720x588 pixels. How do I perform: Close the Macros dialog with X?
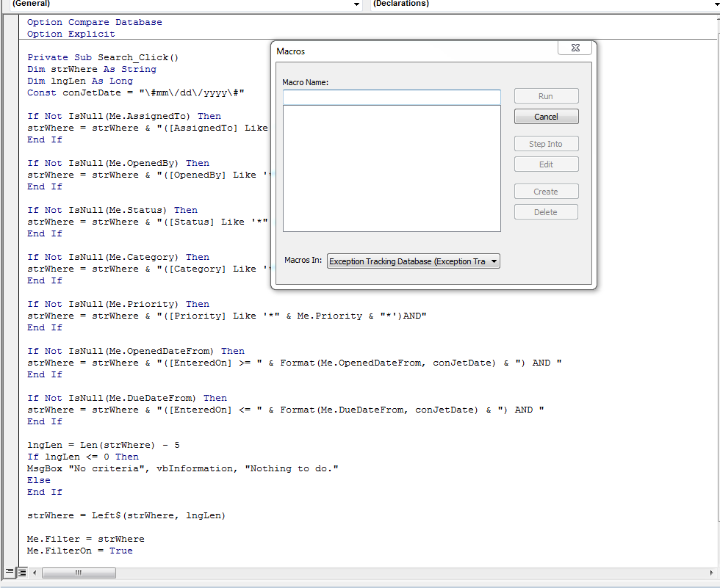(575, 48)
